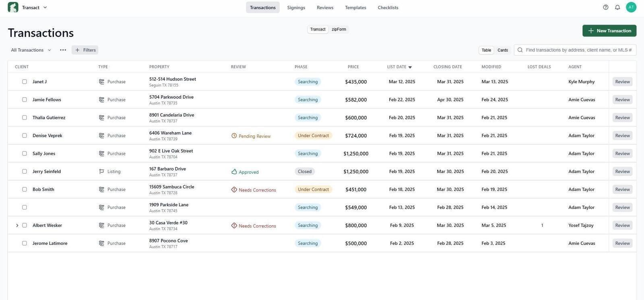Select the Janet J row checkbox

tap(25, 82)
